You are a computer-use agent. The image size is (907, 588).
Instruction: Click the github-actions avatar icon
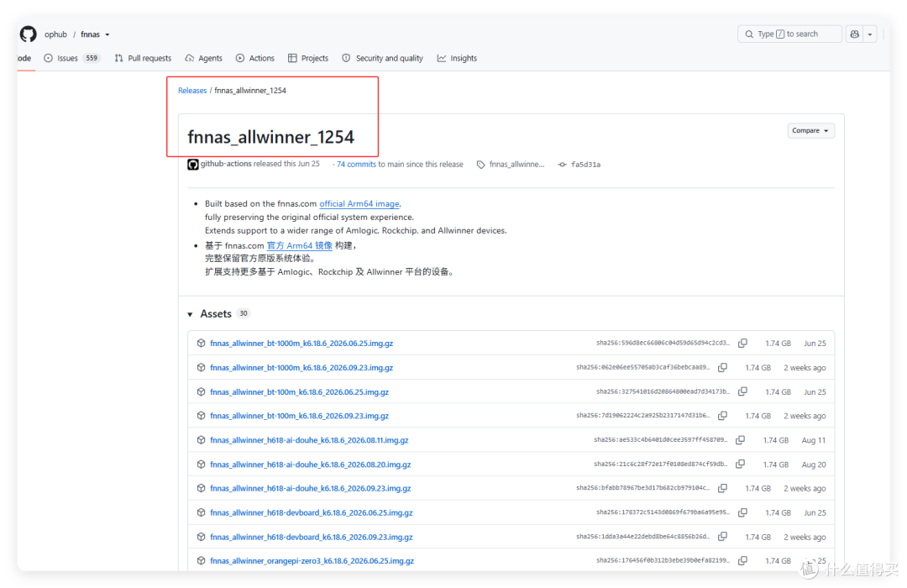tap(192, 165)
